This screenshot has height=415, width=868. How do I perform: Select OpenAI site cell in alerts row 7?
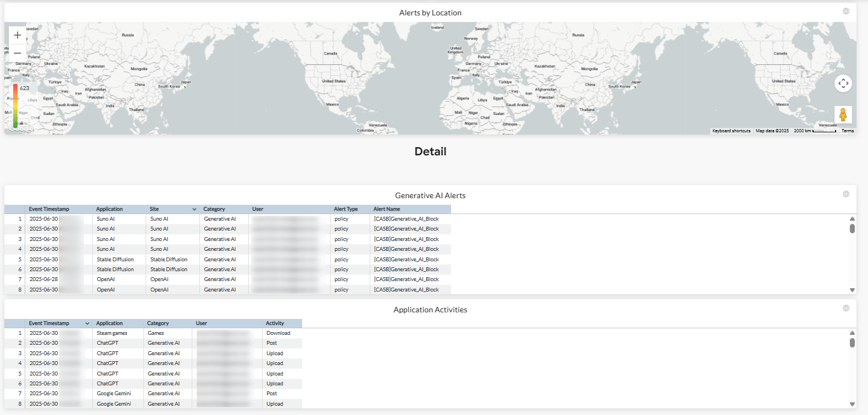pyautogui.click(x=159, y=279)
